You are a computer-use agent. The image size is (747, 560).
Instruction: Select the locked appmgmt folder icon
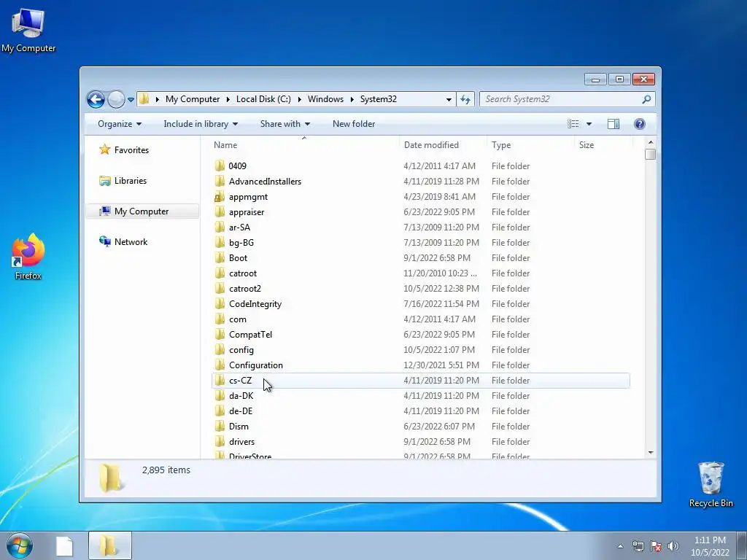click(220, 197)
